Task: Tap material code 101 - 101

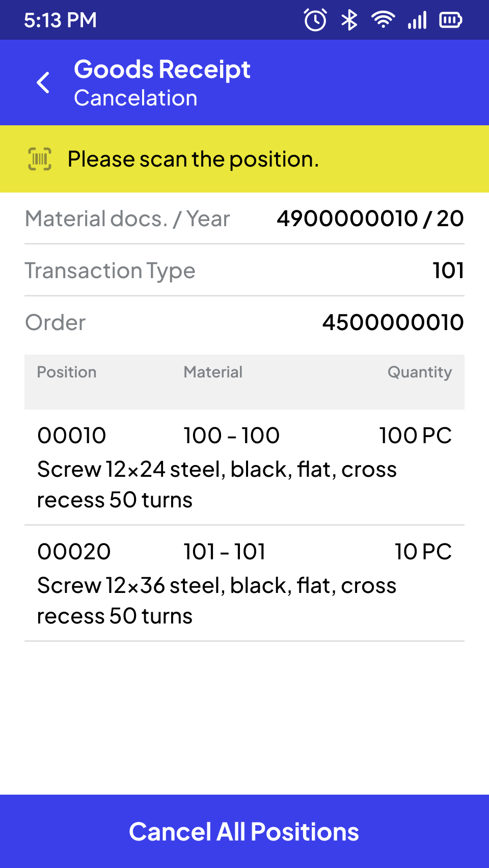Action: tap(225, 552)
